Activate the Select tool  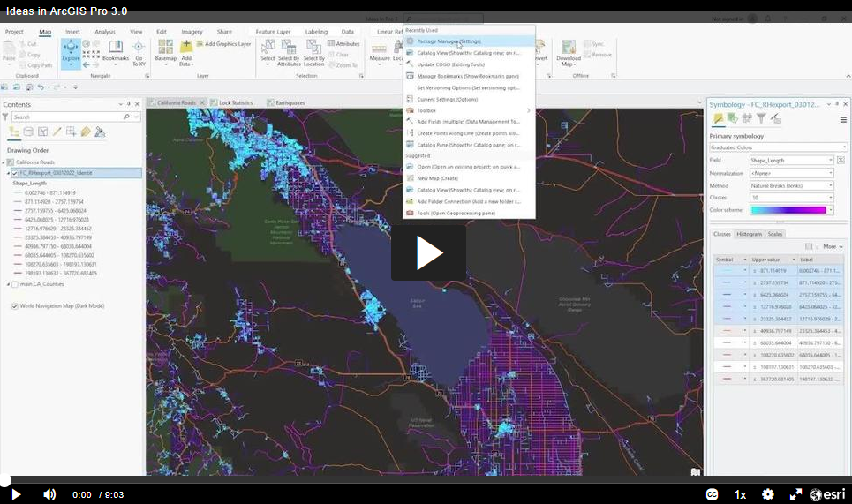(x=268, y=53)
